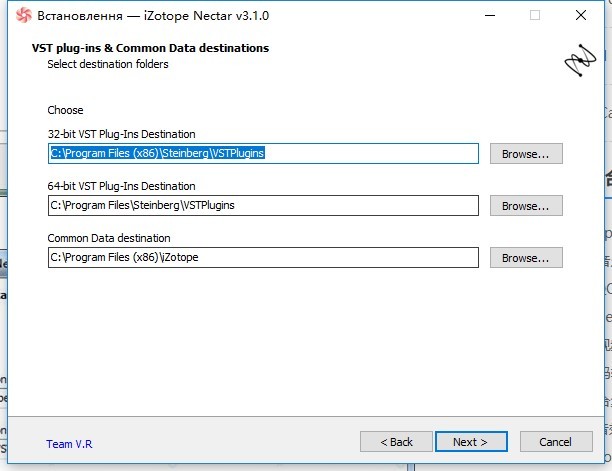Click the 32-bit VST Plug-Ins Destination label

121,134
